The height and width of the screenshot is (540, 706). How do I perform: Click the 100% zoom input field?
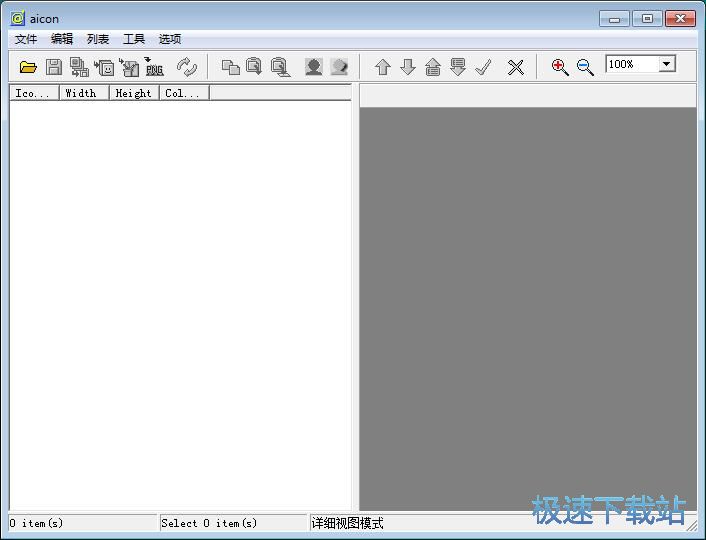coord(632,64)
